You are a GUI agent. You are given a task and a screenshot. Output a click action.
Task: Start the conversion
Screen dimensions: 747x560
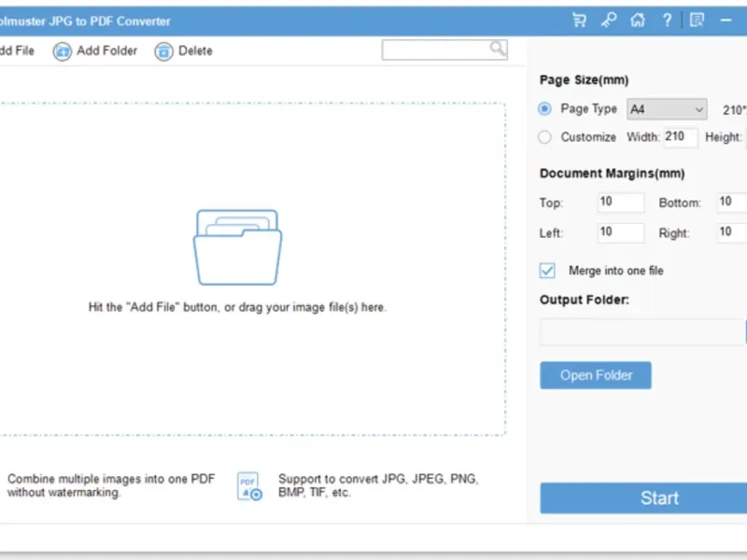643,498
